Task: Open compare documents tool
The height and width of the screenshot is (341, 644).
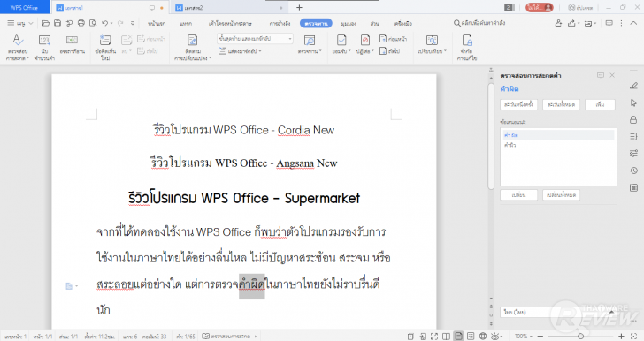Action: pyautogui.click(x=432, y=44)
